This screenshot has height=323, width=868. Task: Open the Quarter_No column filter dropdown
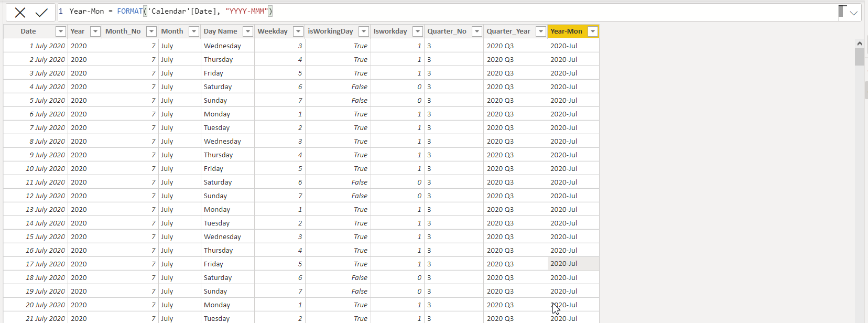[x=477, y=31]
